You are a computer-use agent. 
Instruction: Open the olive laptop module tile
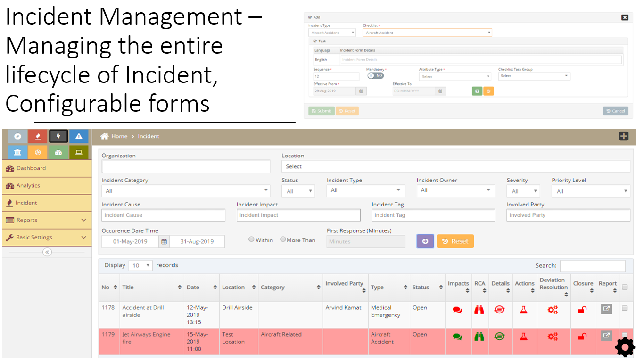[79, 152]
